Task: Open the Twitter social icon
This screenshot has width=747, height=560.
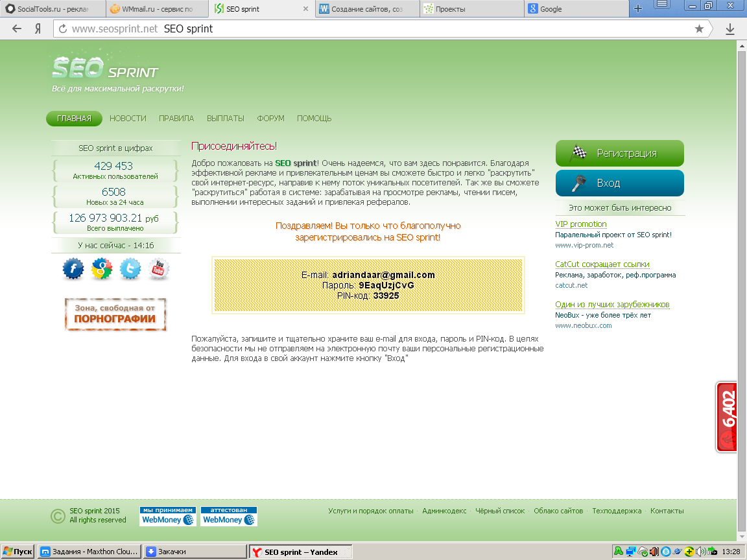Action: pyautogui.click(x=130, y=269)
